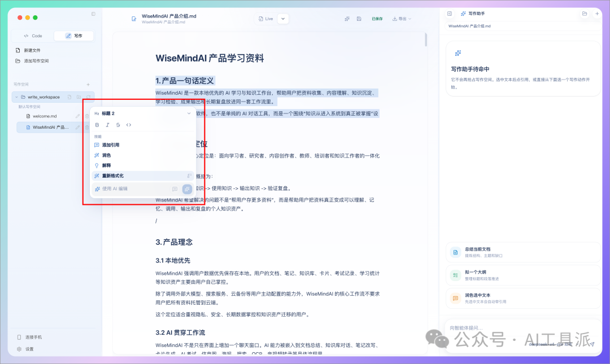Refresh the write_workspace folder
610x364 pixels.
(88, 97)
